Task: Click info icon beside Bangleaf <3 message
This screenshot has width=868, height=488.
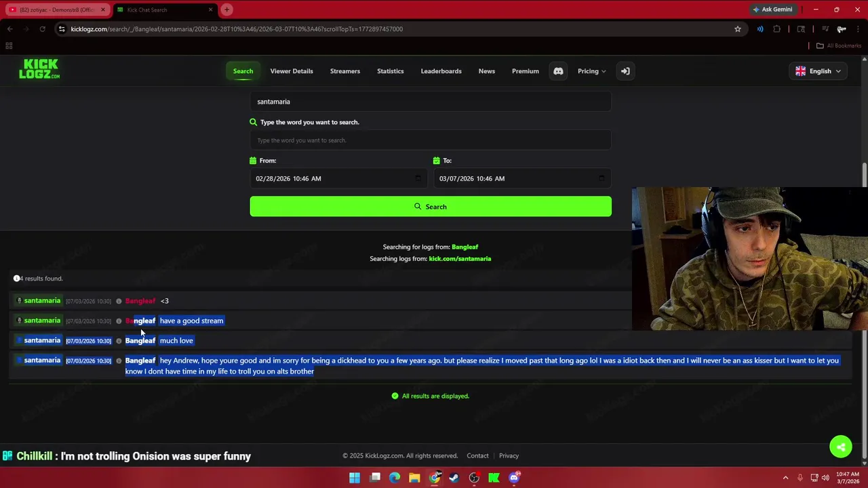Action: [119, 301]
